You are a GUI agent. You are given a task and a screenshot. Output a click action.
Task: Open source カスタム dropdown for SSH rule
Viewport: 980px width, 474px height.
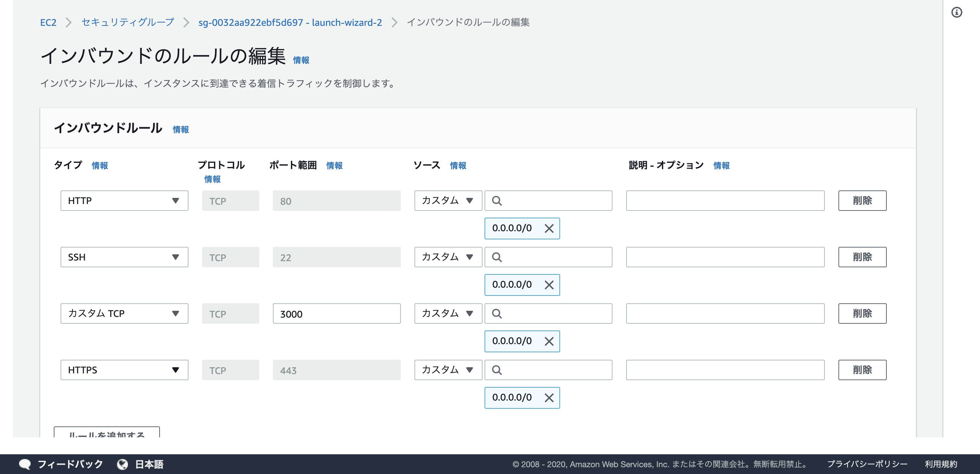click(448, 257)
